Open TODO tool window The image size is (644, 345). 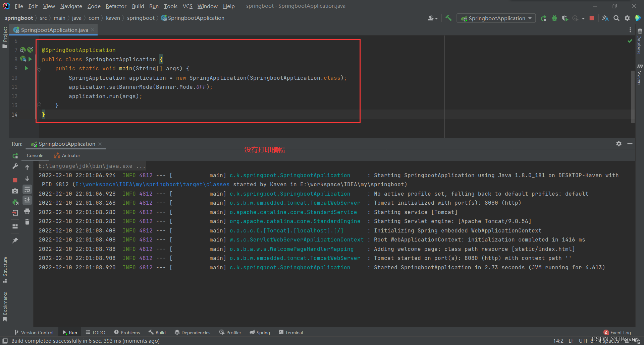pyautogui.click(x=96, y=333)
